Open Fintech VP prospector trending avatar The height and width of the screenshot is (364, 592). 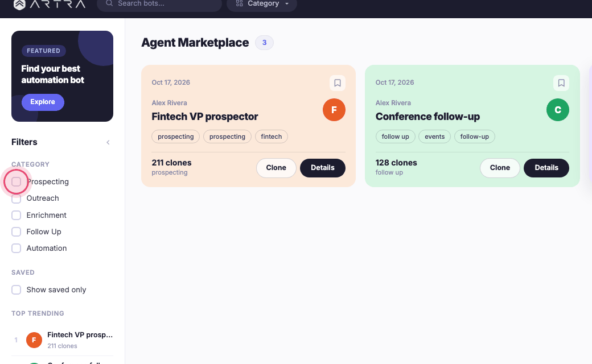point(34,340)
